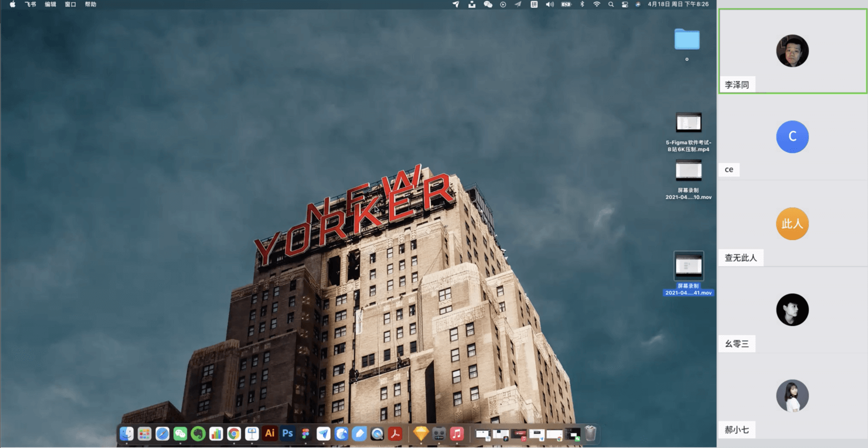This screenshot has width=868, height=448.
Task: Open Evernote from the dock
Action: click(198, 434)
